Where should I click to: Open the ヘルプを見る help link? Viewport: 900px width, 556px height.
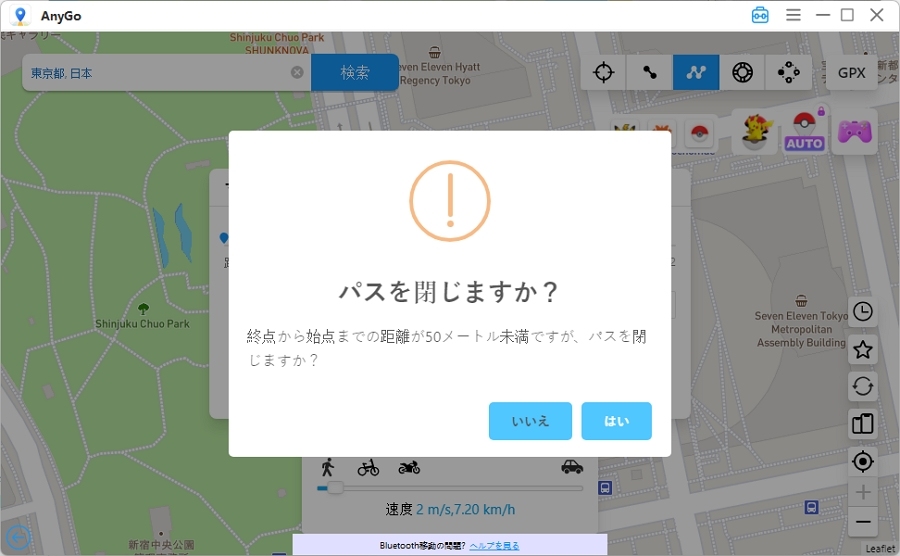coord(494,546)
